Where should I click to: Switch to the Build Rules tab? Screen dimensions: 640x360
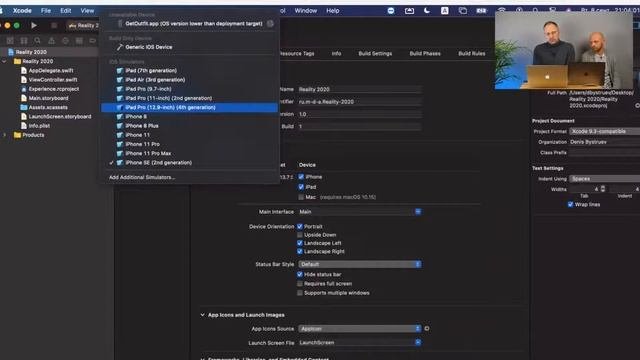point(471,53)
